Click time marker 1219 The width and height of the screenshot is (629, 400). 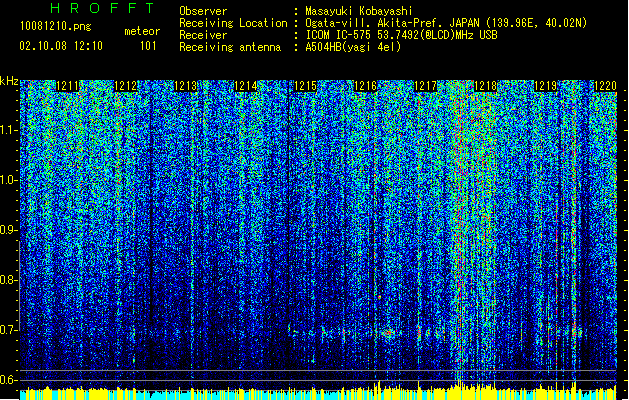(x=545, y=86)
